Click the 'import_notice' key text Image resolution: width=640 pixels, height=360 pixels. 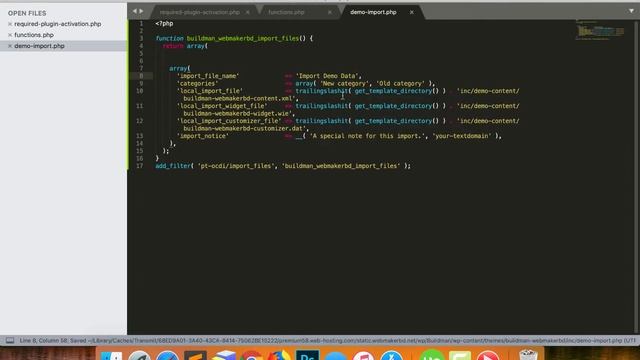point(202,136)
